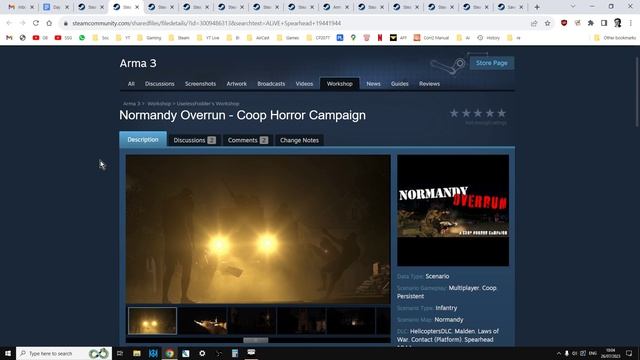Select the Workshop hub tab
The image size is (640, 360).
(x=340, y=84)
